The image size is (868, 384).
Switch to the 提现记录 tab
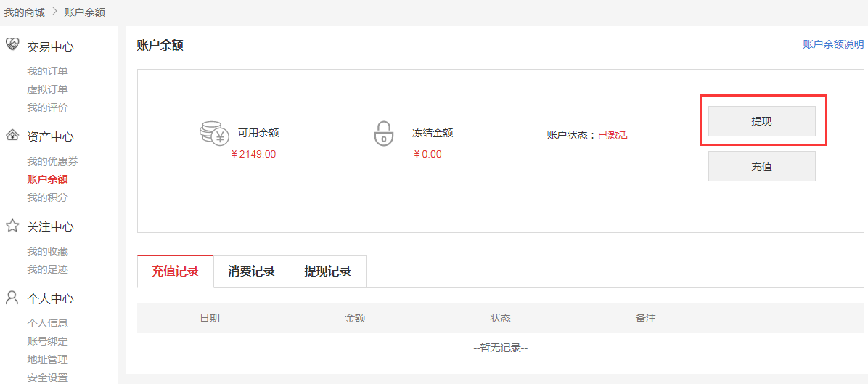point(327,271)
